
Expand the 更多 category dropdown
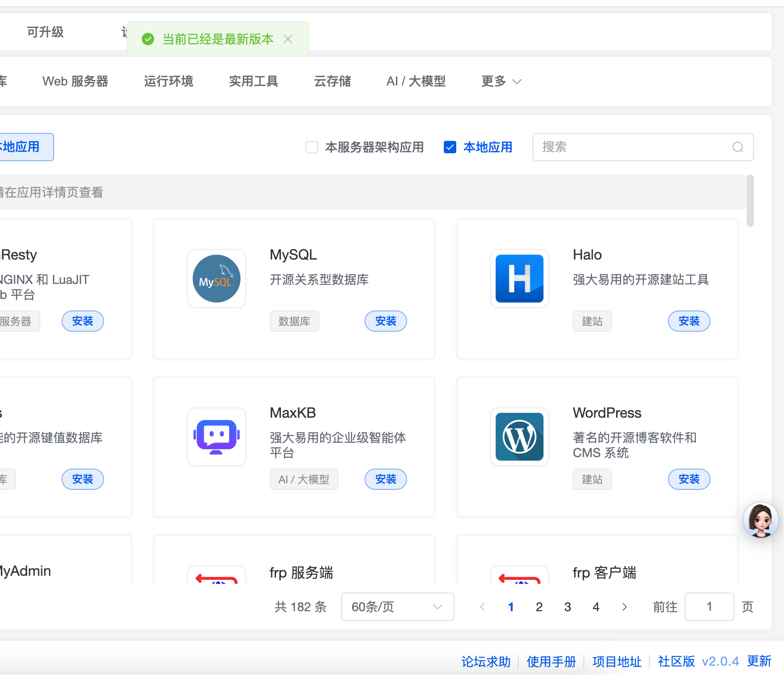tap(501, 81)
